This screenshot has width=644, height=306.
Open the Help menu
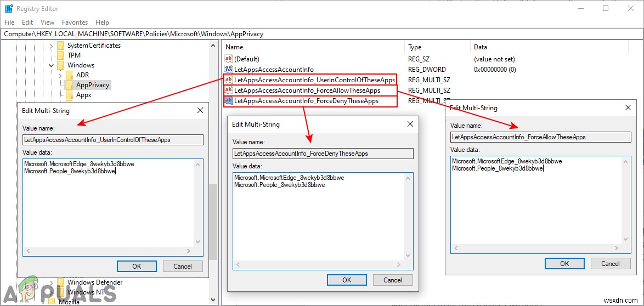pyautogui.click(x=102, y=22)
